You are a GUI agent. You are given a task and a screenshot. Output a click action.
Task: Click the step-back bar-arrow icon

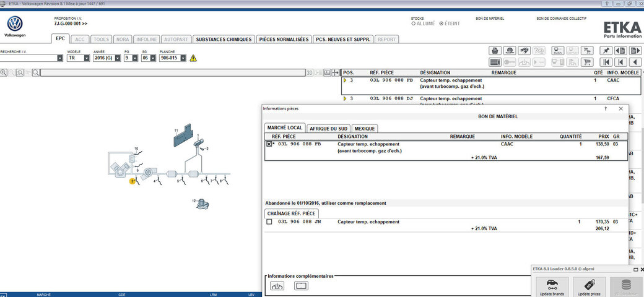pos(620,62)
